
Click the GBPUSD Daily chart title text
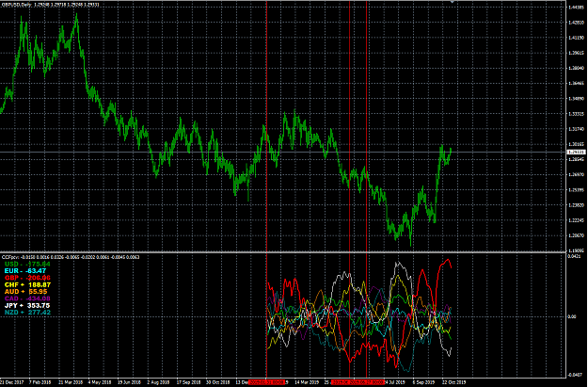click(51, 5)
